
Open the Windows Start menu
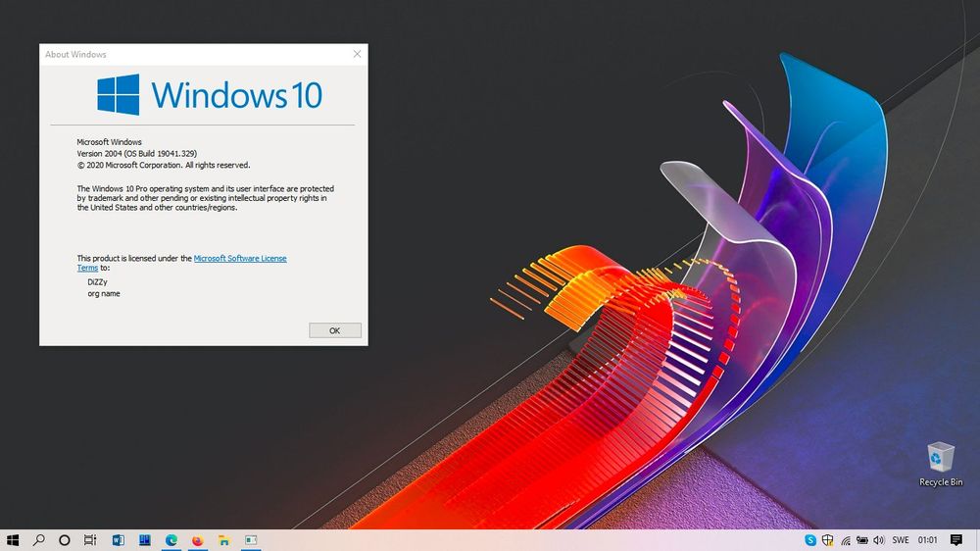[13, 540]
